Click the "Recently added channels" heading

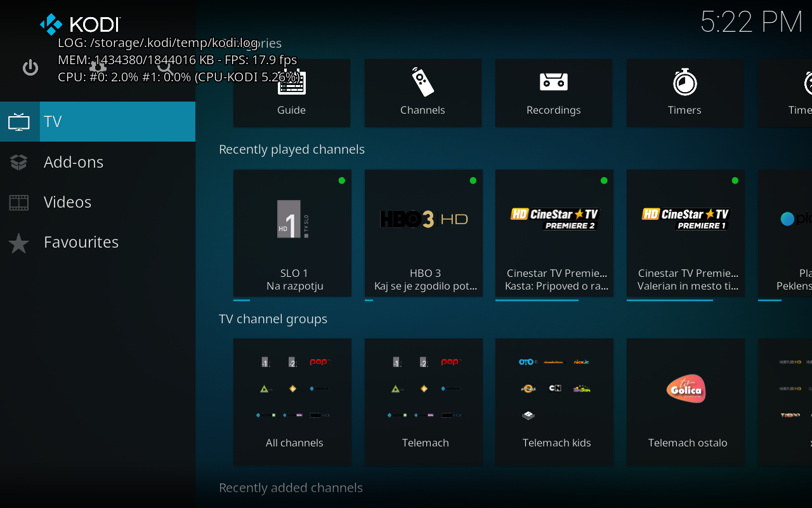point(291,488)
